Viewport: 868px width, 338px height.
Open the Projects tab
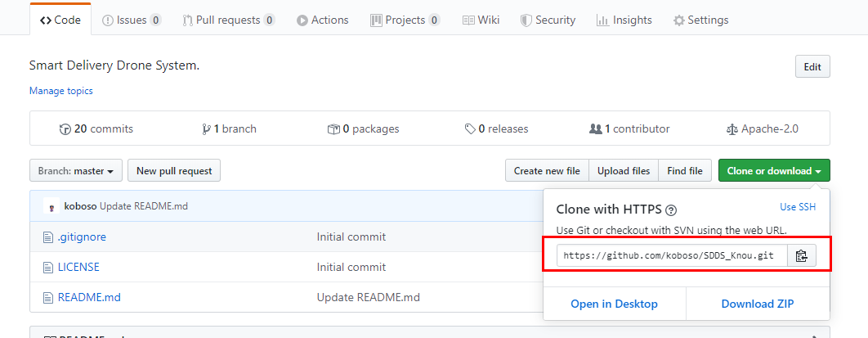[x=405, y=20]
